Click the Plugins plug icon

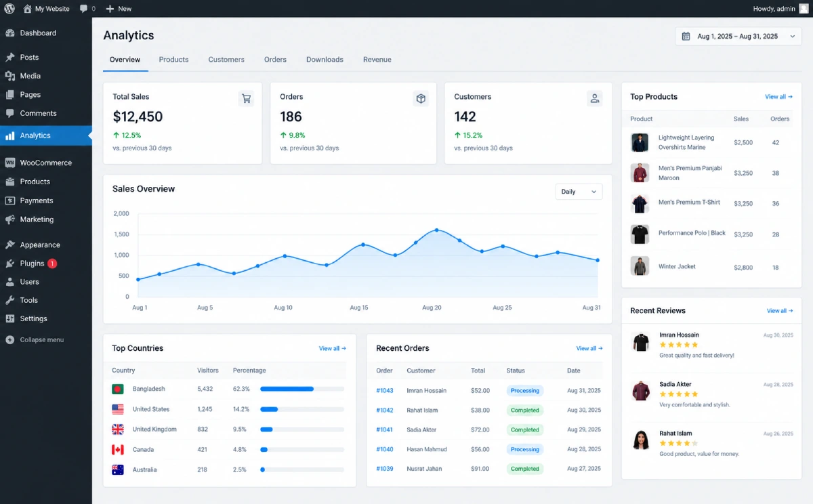(x=9, y=264)
